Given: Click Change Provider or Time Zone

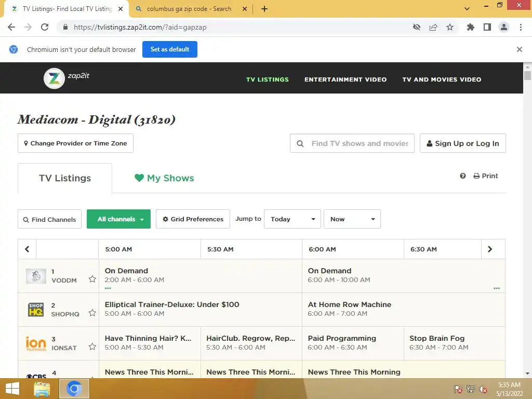Looking at the screenshot, I should click(x=75, y=143).
